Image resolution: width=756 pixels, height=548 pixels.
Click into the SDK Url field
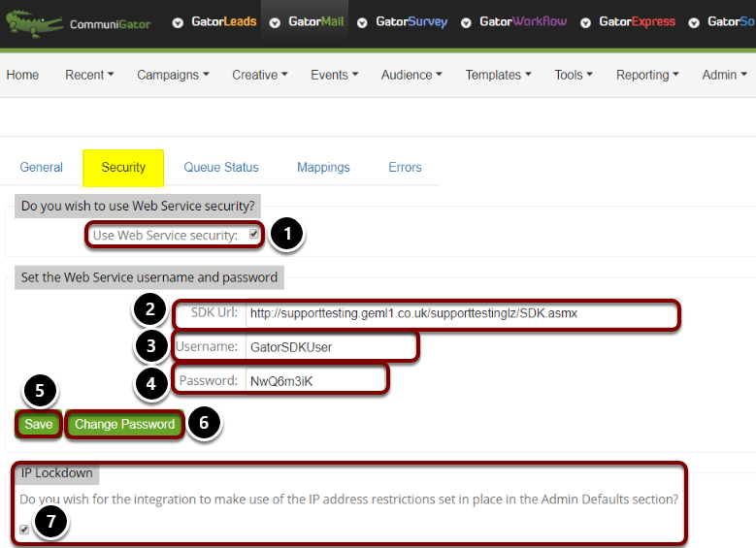(x=461, y=313)
